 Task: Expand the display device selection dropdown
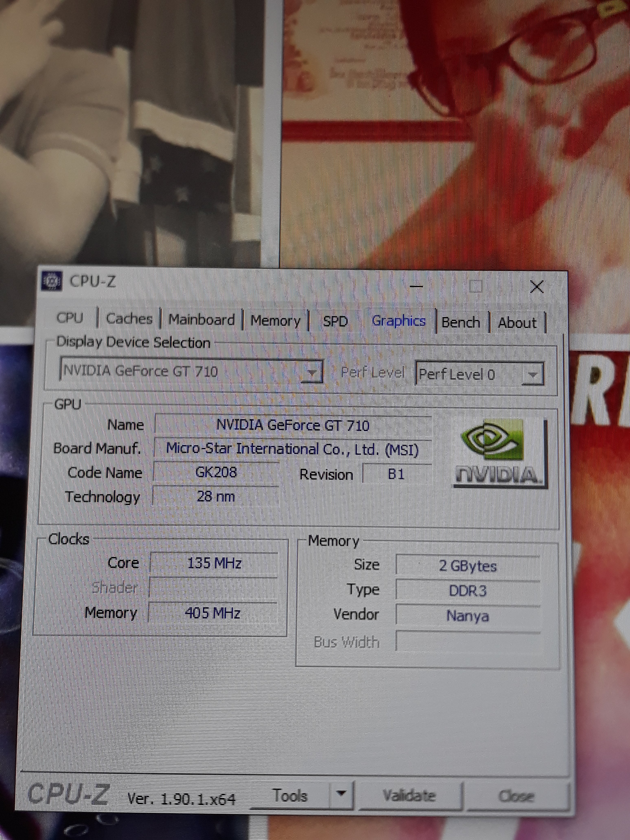point(312,372)
